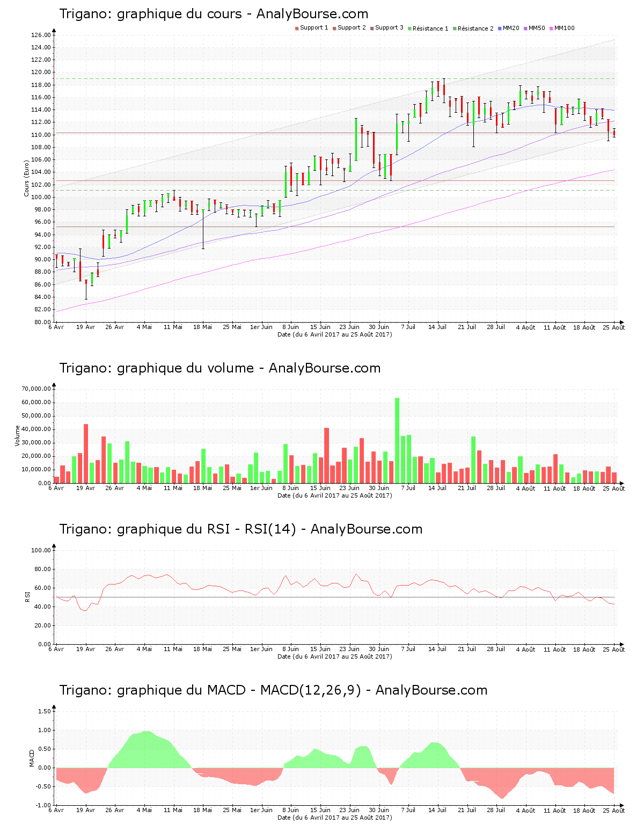Click '1er Juin' on the volume chart axis
644x832 pixels.
click(x=261, y=488)
